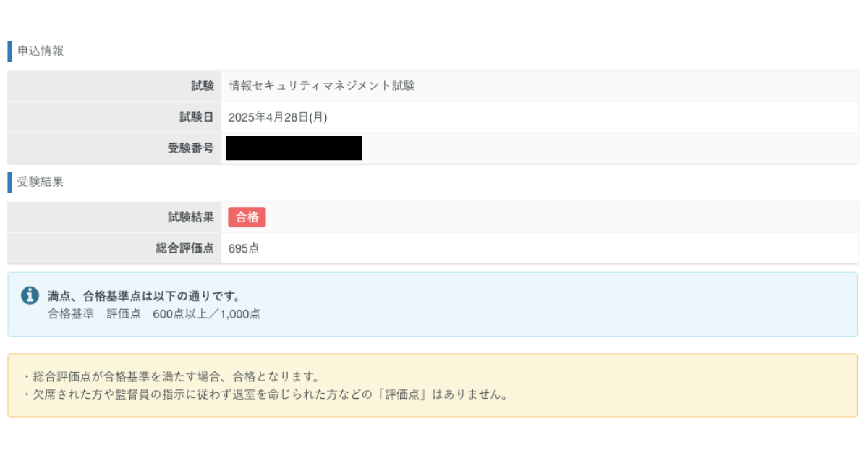Select the 受験結果 section heading
This screenshot has height=456, width=868.
point(41,182)
